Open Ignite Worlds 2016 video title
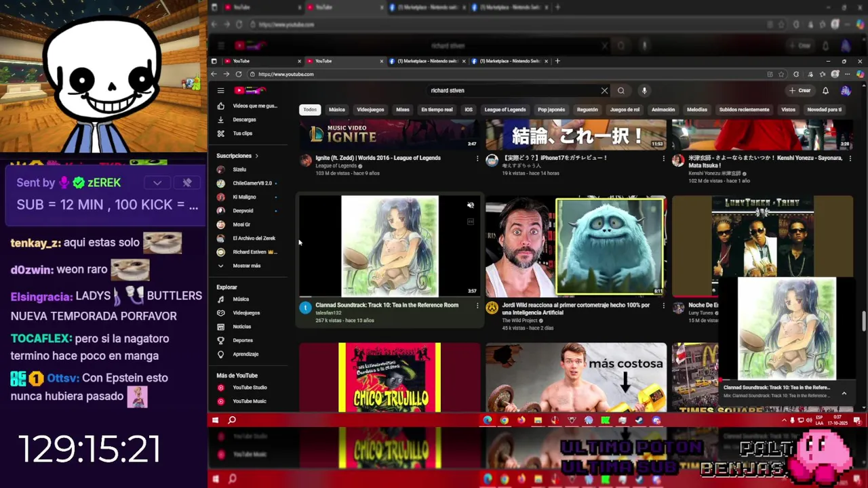The image size is (868, 488). (x=378, y=158)
